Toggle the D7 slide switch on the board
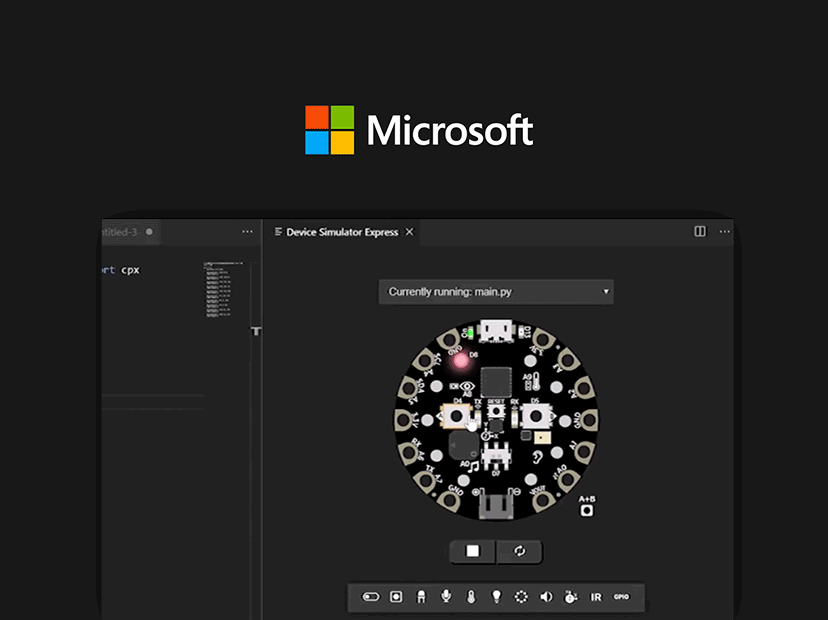828x620 pixels. coord(496,456)
